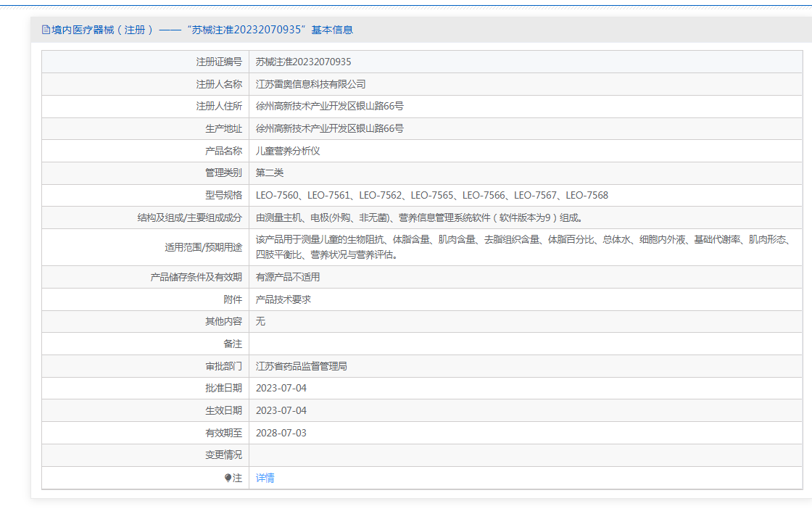This screenshot has height=514, width=812.
Task: Click the 批准日期 value 2023-07-04
Action: coord(281,388)
